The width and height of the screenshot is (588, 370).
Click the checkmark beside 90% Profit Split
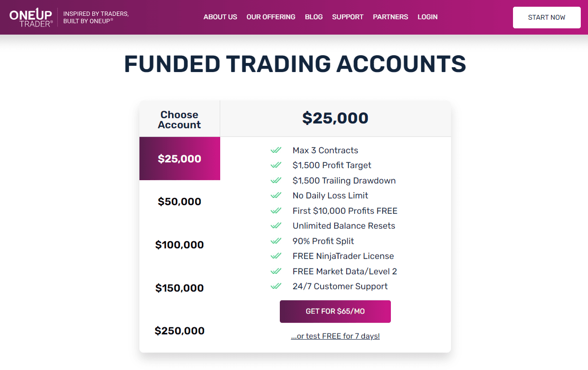[276, 241]
